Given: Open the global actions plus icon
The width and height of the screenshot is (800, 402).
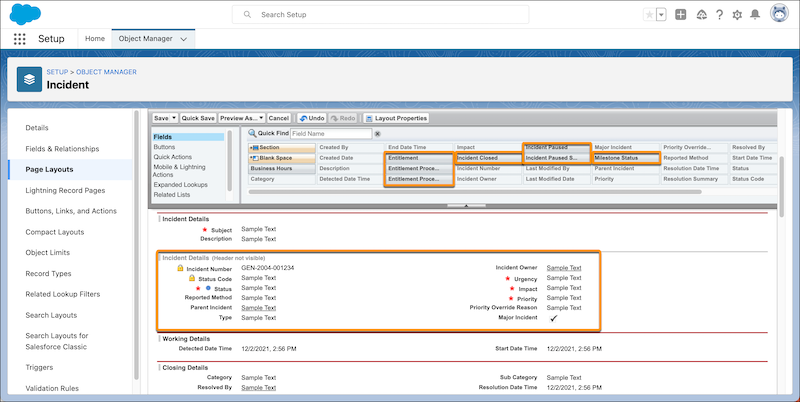Looking at the screenshot, I should (681, 15).
